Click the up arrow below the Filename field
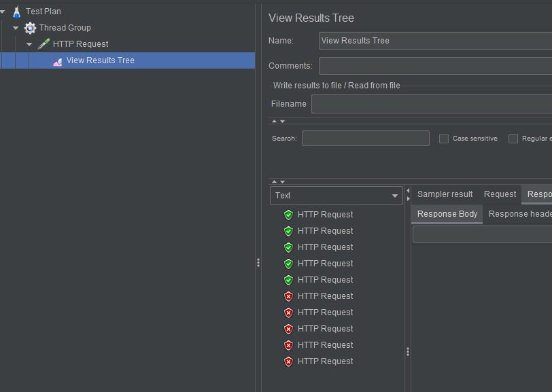Image resolution: width=552 pixels, height=392 pixels. click(274, 121)
